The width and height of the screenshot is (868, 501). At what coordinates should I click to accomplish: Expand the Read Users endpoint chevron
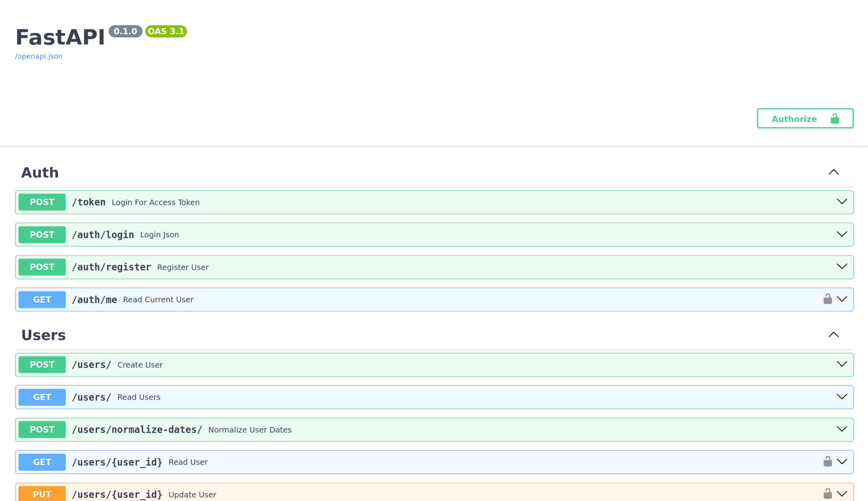pyautogui.click(x=842, y=397)
